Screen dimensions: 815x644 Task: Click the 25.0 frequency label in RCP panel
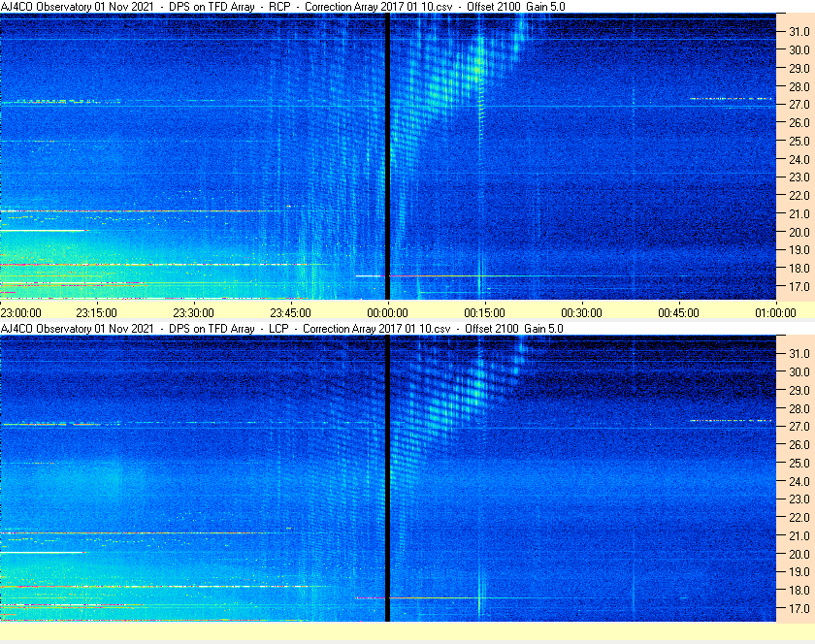799,141
